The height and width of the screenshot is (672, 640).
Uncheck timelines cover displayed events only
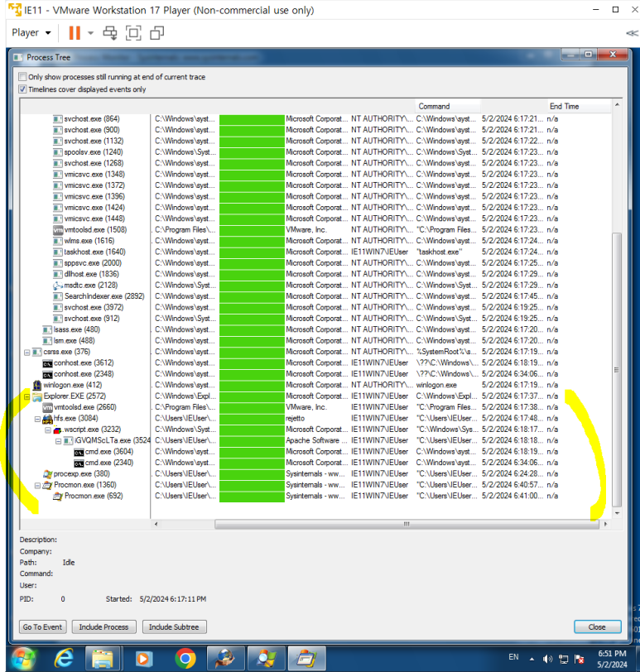pyautogui.click(x=22, y=89)
